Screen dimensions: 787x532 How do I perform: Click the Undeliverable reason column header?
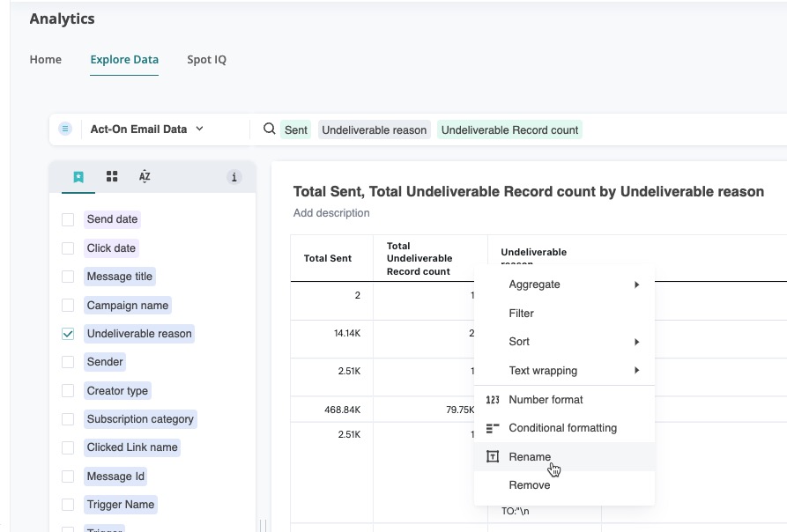[x=533, y=252]
